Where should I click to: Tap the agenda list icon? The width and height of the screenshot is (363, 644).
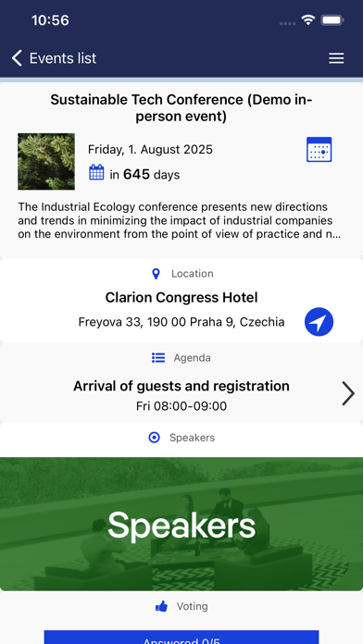(x=158, y=358)
